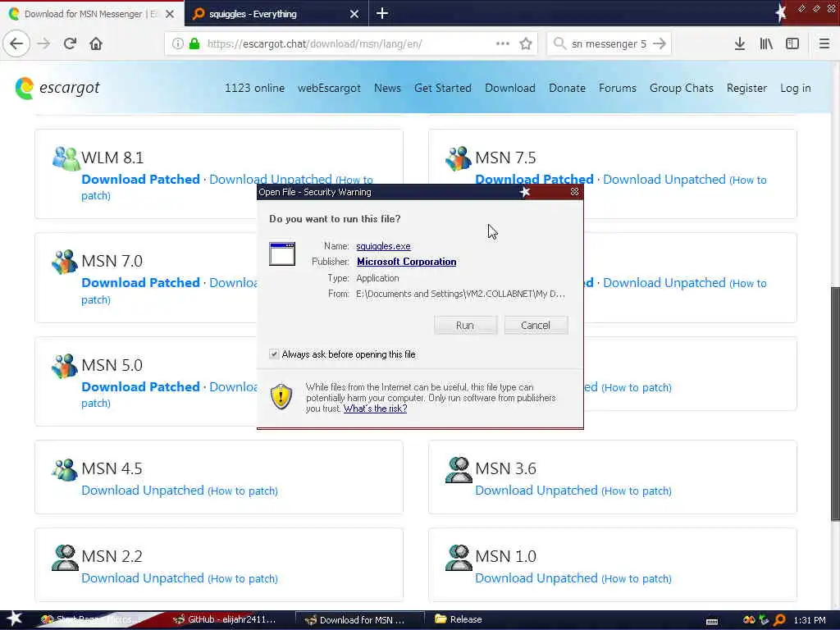Click the search box containing sn messenger 5
Image resolution: width=840 pixels, height=630 pixels.
point(609,43)
